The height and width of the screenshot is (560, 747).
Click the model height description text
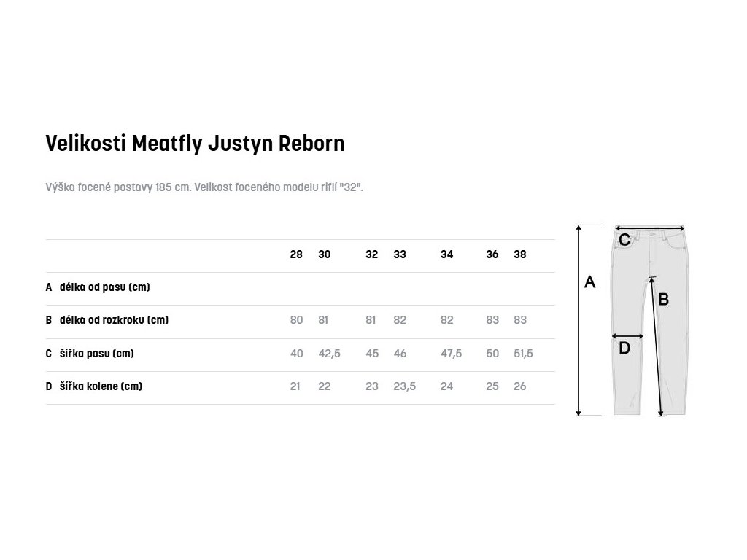click(x=204, y=187)
